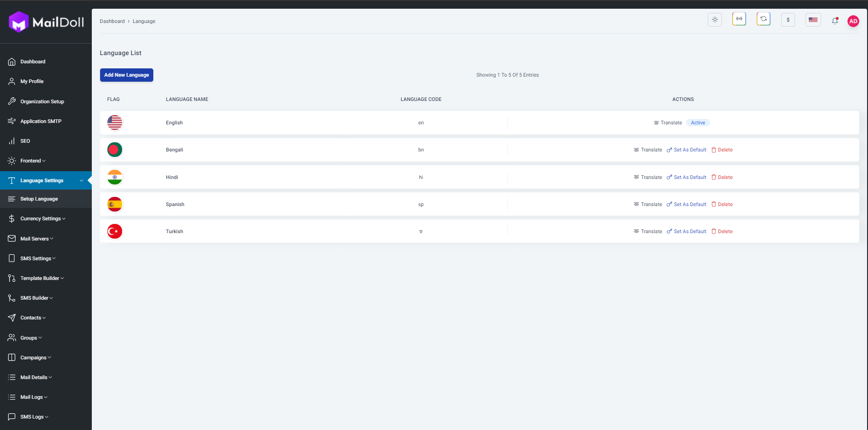Image resolution: width=868 pixels, height=430 pixels.
Task: Click the Campaigns columns icon
Action: (x=12, y=357)
